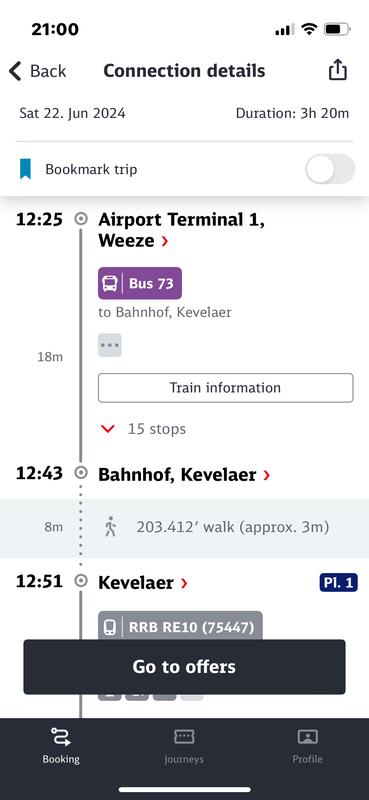Tap the Pl. 1 platform badge
The width and height of the screenshot is (369, 800).
click(339, 583)
